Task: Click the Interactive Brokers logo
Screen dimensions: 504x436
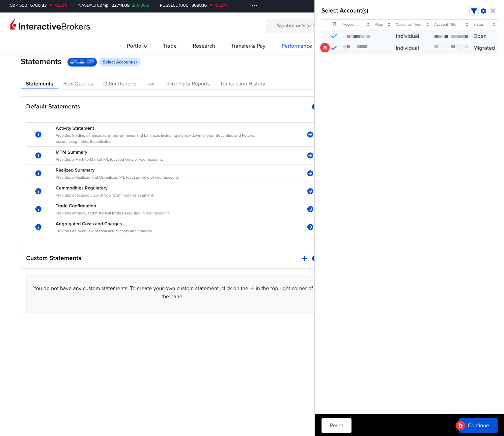Action: point(50,26)
